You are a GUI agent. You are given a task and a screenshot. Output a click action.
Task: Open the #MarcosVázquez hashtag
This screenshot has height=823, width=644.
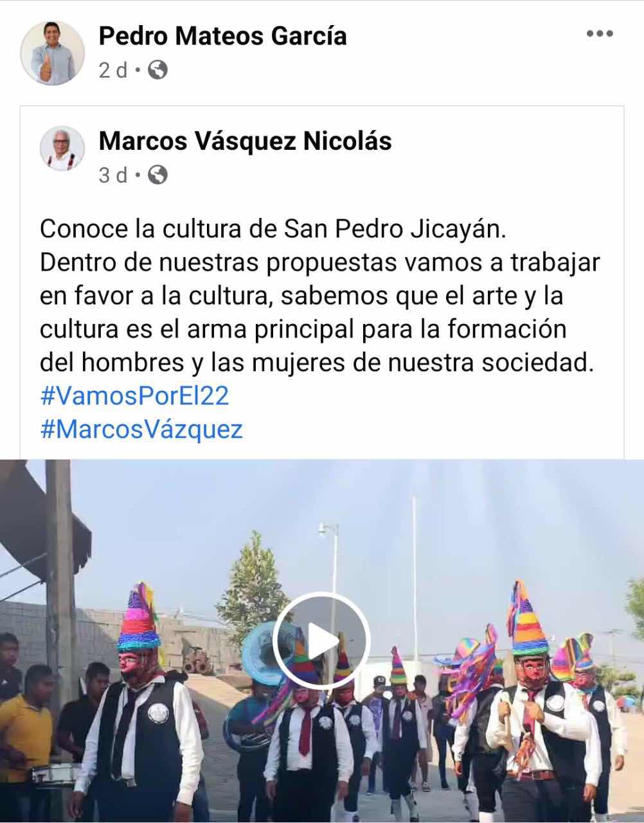pos(141,430)
